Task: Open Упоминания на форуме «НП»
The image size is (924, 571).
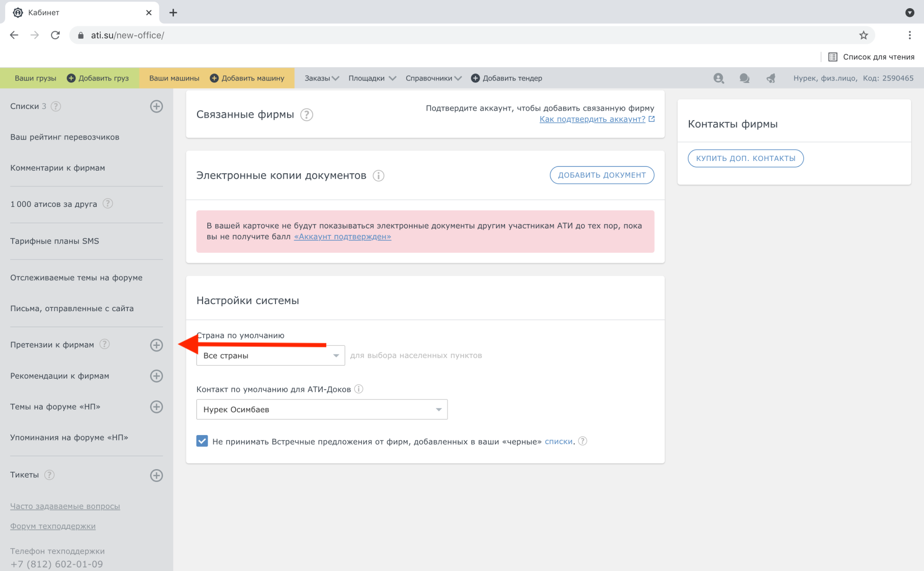Action: 69,438
